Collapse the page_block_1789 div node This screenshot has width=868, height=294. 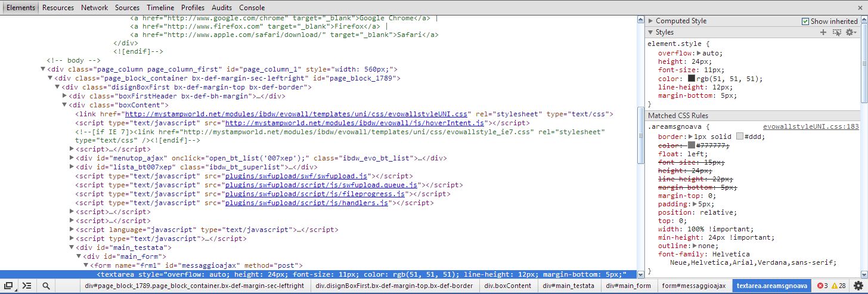pos(51,78)
